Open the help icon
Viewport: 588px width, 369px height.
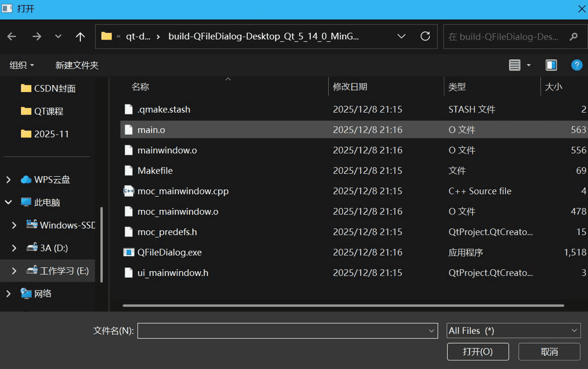pos(577,65)
